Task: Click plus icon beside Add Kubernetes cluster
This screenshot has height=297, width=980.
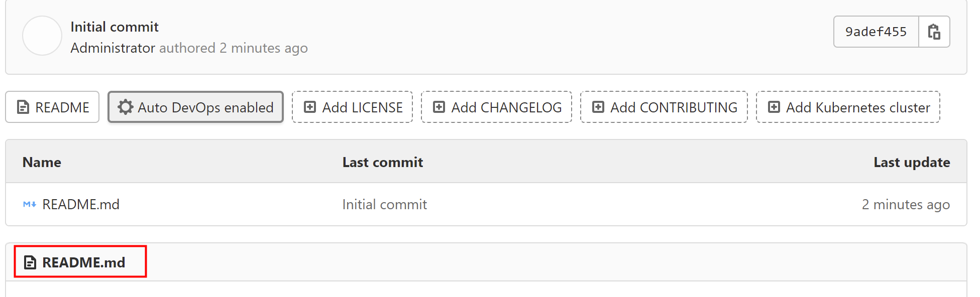Action: 774,107
